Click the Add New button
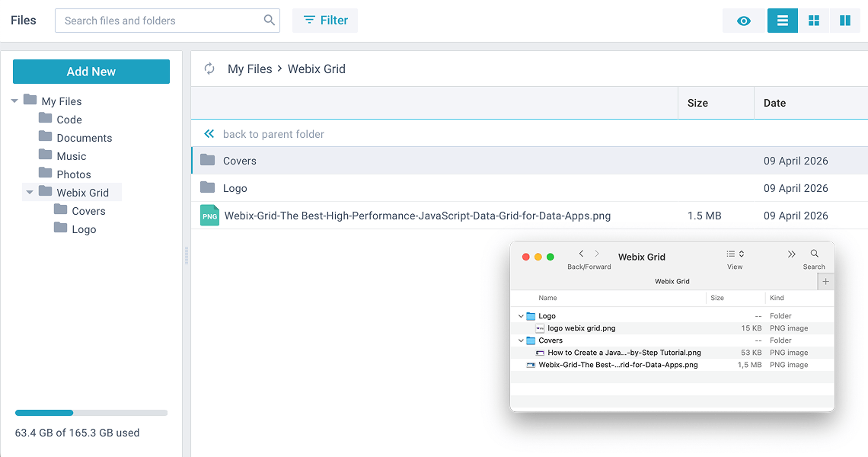Image resolution: width=868 pixels, height=457 pixels. pyautogui.click(x=91, y=72)
